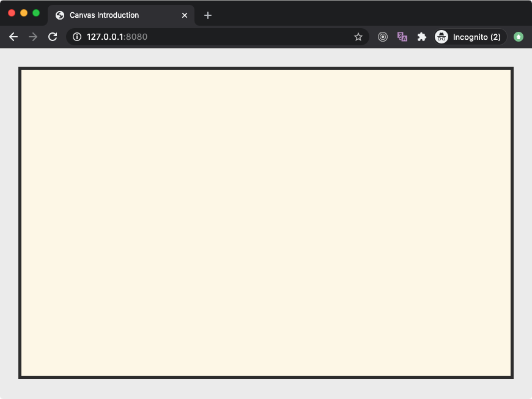Click the forward navigation arrow
The image size is (532, 399).
tap(33, 37)
